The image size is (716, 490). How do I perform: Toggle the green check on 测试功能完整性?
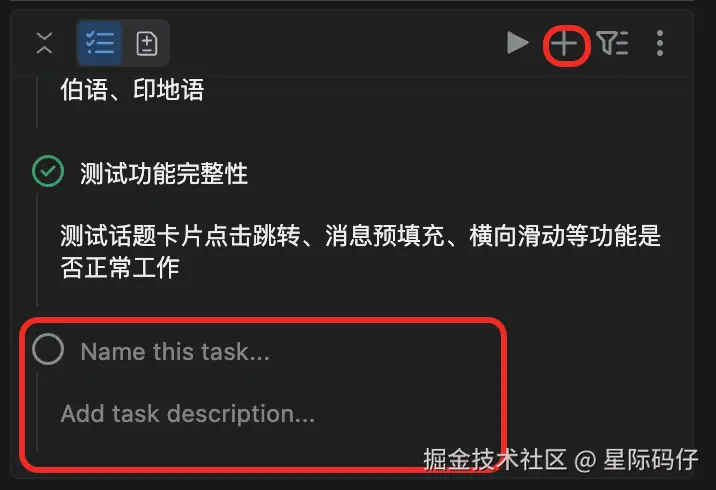pyautogui.click(x=48, y=171)
